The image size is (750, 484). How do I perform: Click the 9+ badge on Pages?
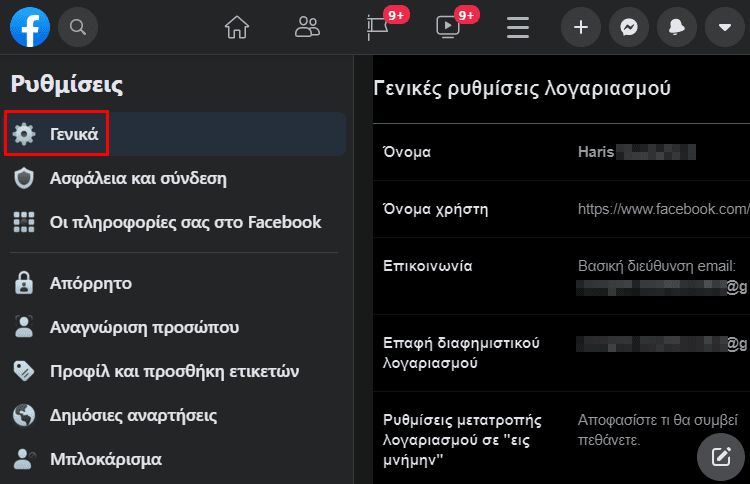[x=396, y=15]
